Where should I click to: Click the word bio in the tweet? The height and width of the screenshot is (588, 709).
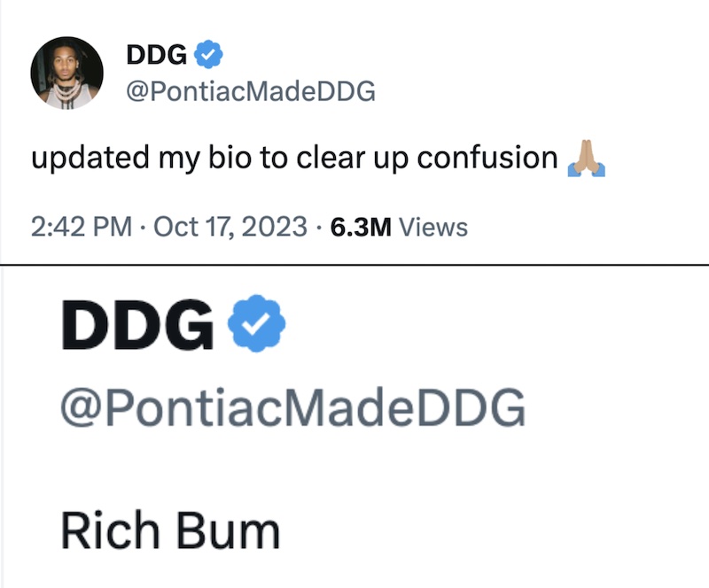coord(230,159)
